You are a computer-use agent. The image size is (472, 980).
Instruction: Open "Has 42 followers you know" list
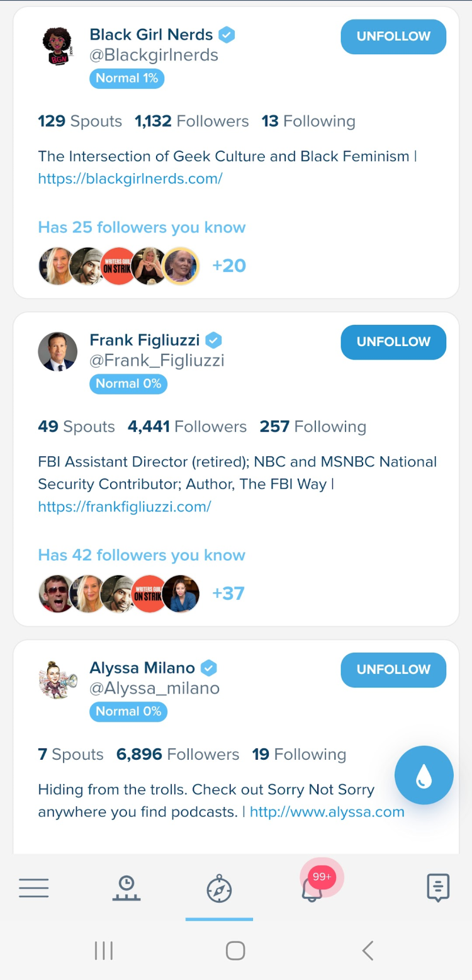142,555
